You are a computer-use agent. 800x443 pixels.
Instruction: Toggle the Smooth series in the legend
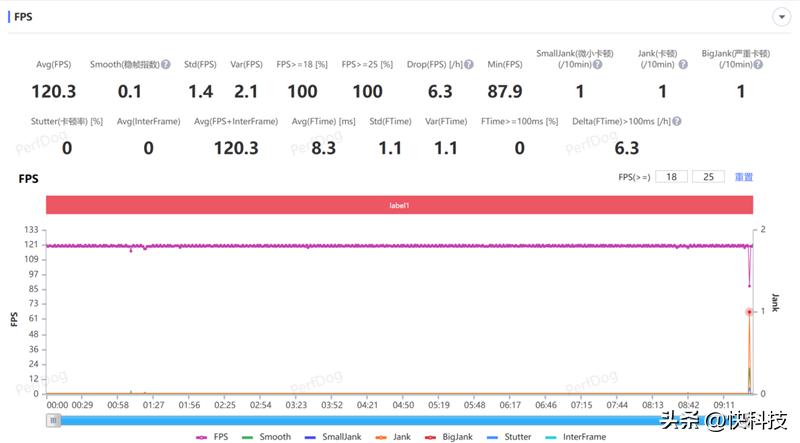point(266,437)
